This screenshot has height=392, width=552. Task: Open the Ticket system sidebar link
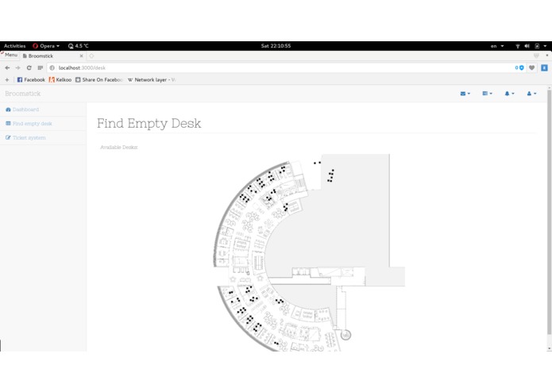[x=25, y=138]
